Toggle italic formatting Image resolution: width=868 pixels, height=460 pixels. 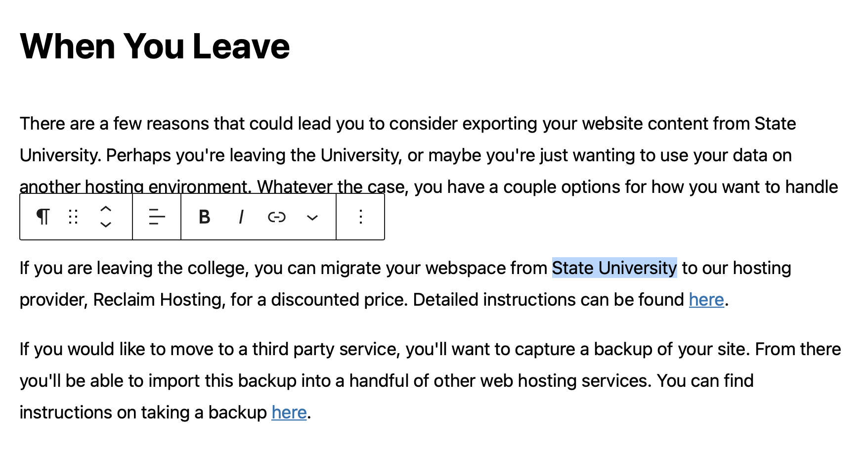(x=241, y=217)
